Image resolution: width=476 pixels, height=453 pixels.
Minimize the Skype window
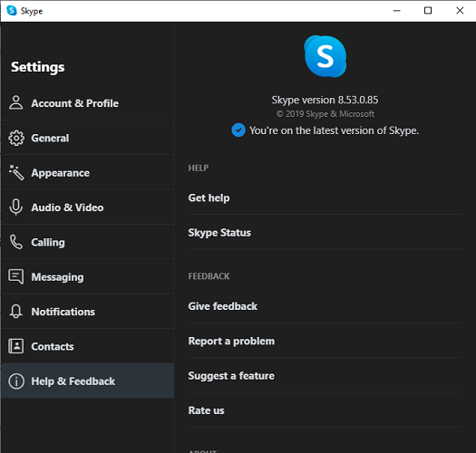[x=396, y=11]
